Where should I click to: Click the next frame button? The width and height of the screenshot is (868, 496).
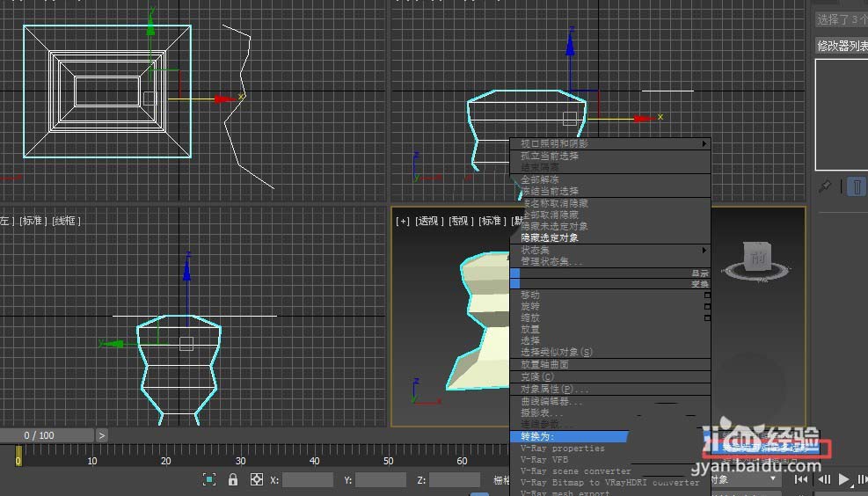click(863, 479)
